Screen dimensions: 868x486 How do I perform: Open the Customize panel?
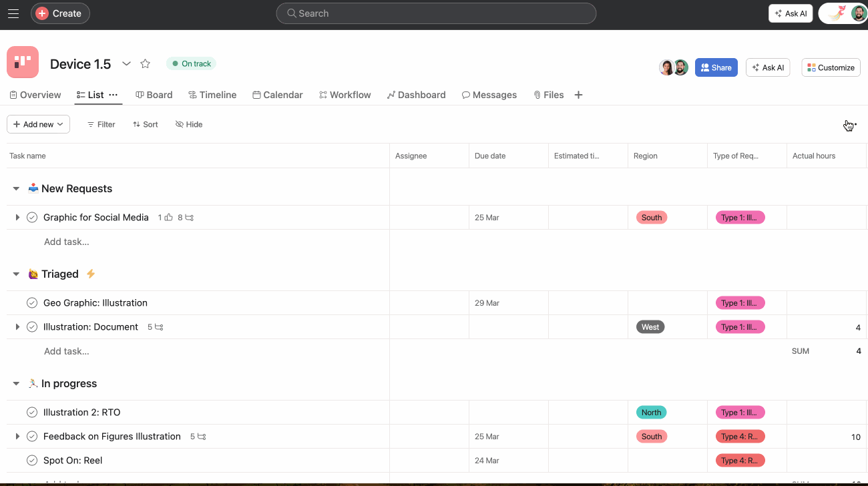pyautogui.click(x=831, y=67)
